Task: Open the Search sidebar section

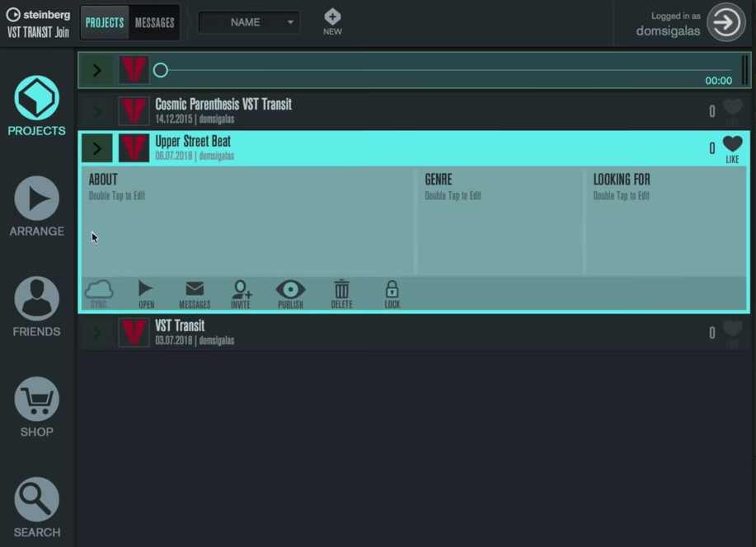Action: 36,507
